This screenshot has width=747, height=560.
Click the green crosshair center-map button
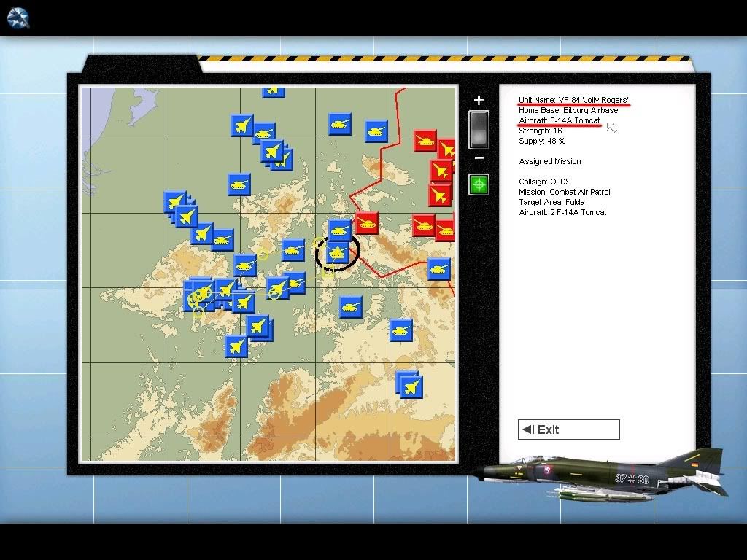tap(479, 184)
